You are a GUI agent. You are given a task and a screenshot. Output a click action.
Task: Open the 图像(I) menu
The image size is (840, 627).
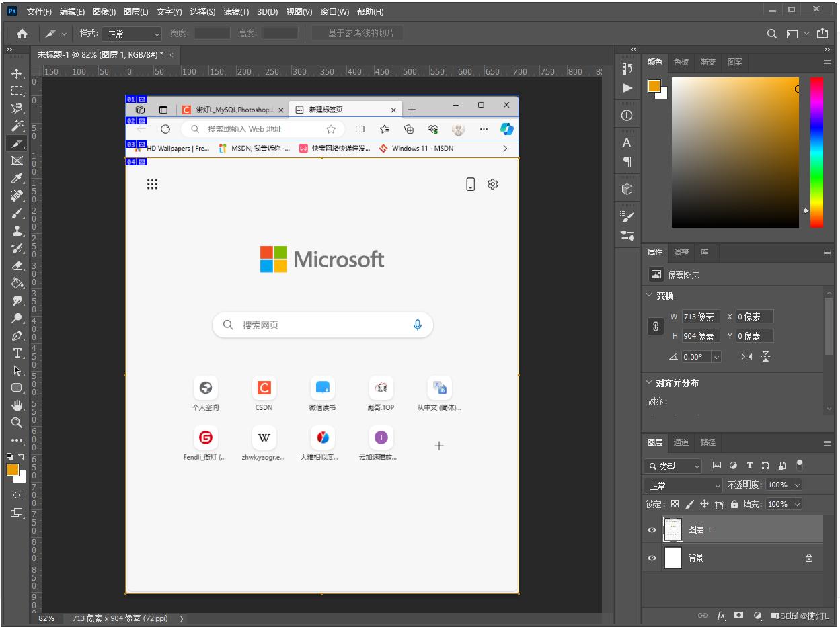104,12
